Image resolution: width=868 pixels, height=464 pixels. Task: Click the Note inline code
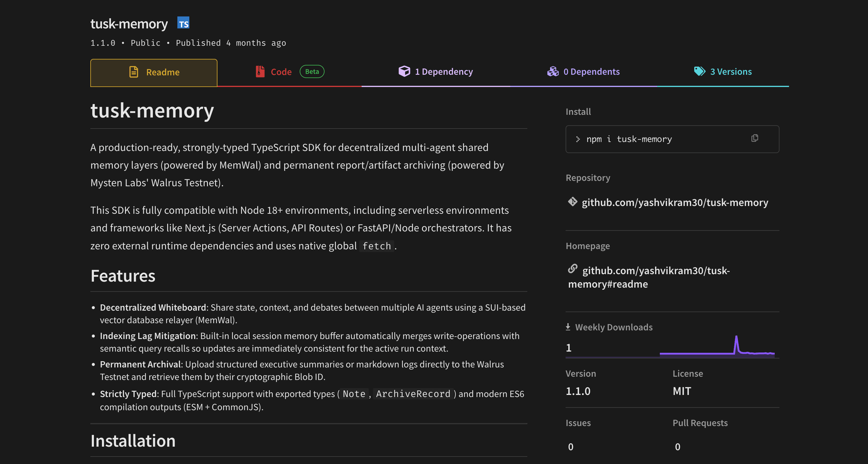354,394
